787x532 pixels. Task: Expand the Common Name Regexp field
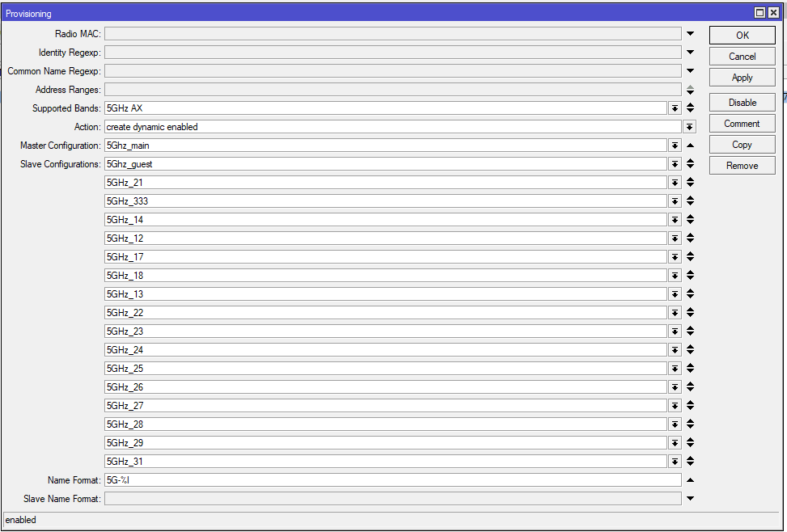(x=690, y=71)
